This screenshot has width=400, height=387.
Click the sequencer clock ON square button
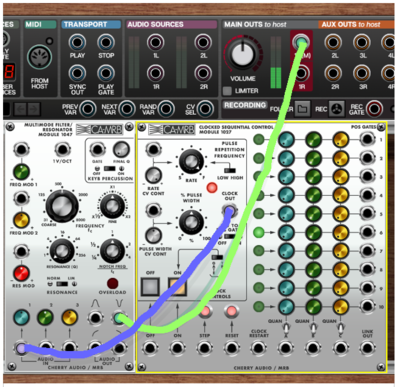177,287
